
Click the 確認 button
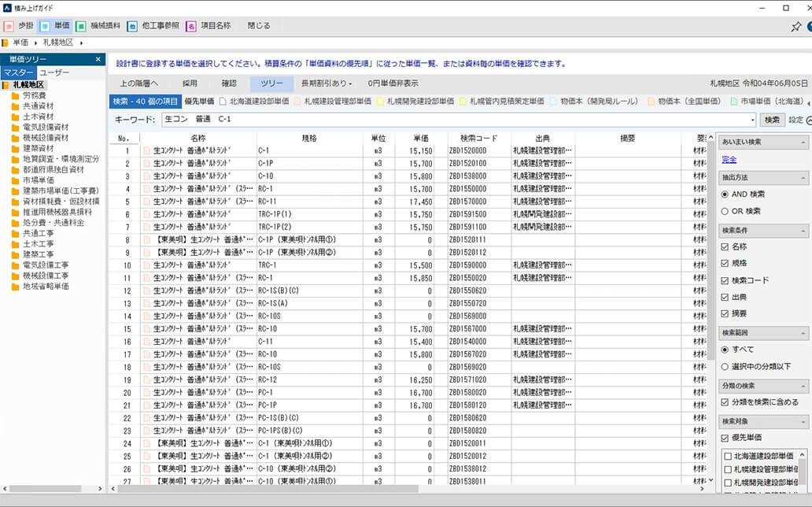[x=229, y=83]
